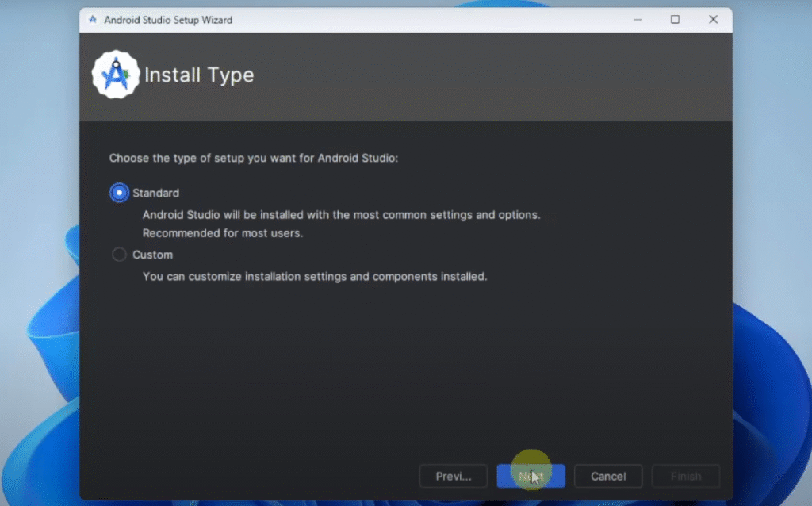
Task: Select the Standard install type radio button
Action: pos(119,193)
